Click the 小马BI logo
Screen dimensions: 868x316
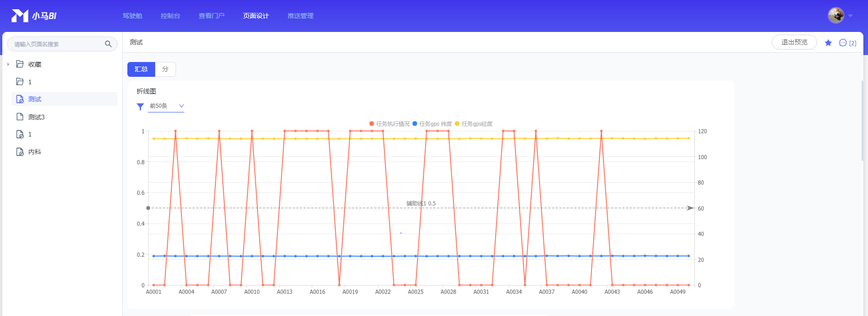coord(34,16)
